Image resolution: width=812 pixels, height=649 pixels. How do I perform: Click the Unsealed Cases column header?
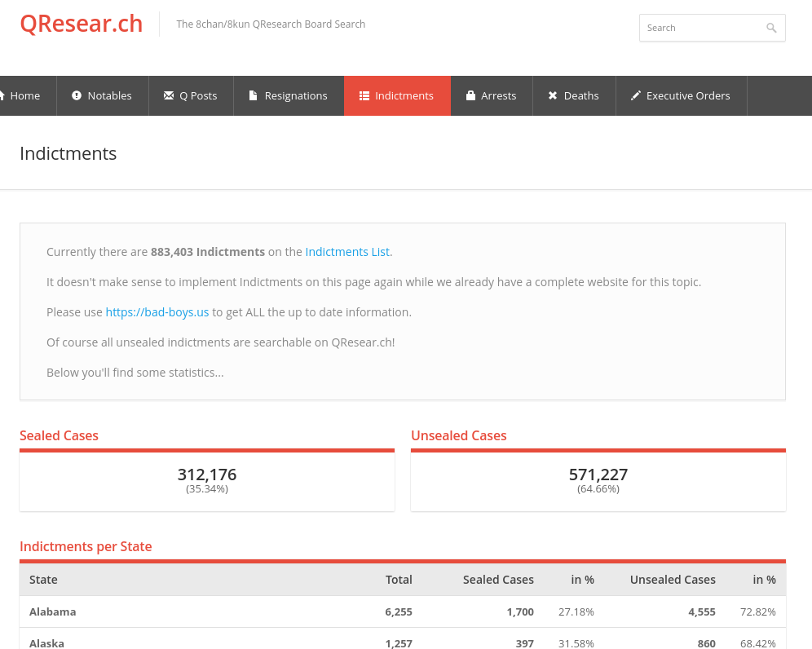pyautogui.click(x=673, y=580)
